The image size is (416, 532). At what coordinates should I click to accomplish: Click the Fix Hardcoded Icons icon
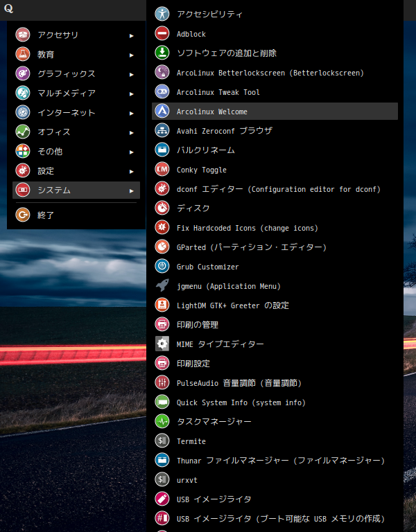[x=162, y=227]
